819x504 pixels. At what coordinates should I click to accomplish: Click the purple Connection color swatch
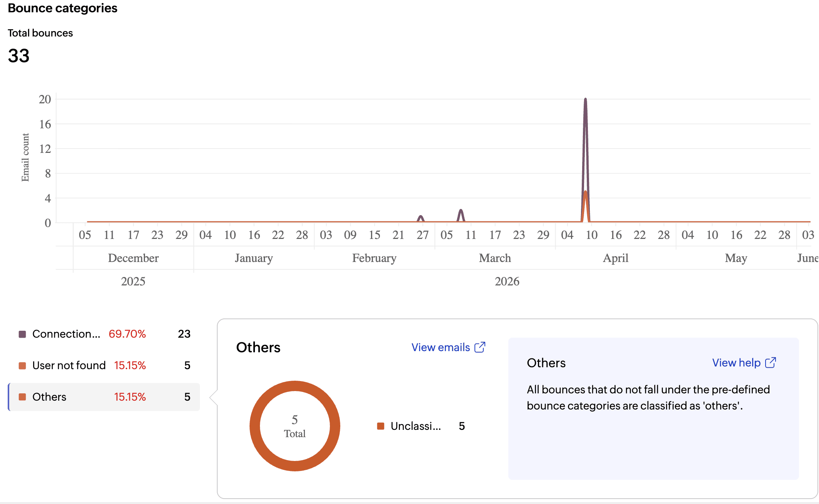pyautogui.click(x=22, y=334)
